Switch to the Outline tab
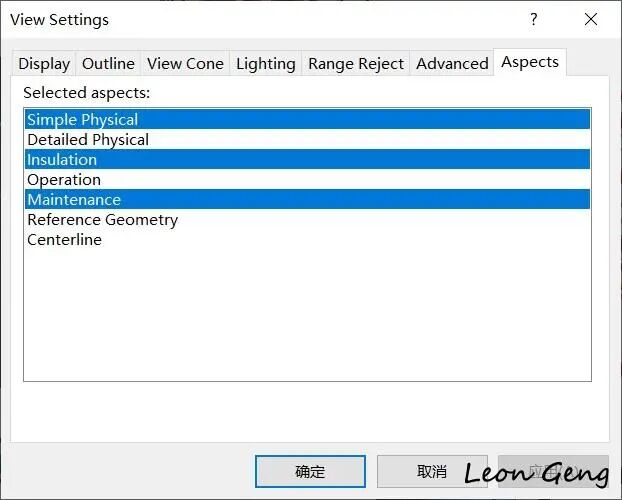This screenshot has width=622, height=500. click(108, 63)
